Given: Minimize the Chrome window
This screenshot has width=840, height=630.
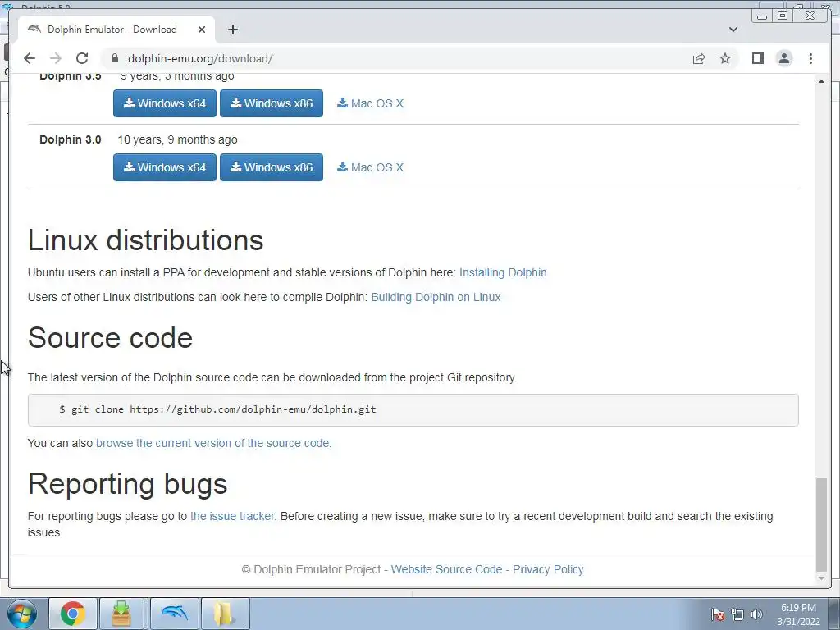Looking at the screenshot, I should pyautogui.click(x=762, y=16).
